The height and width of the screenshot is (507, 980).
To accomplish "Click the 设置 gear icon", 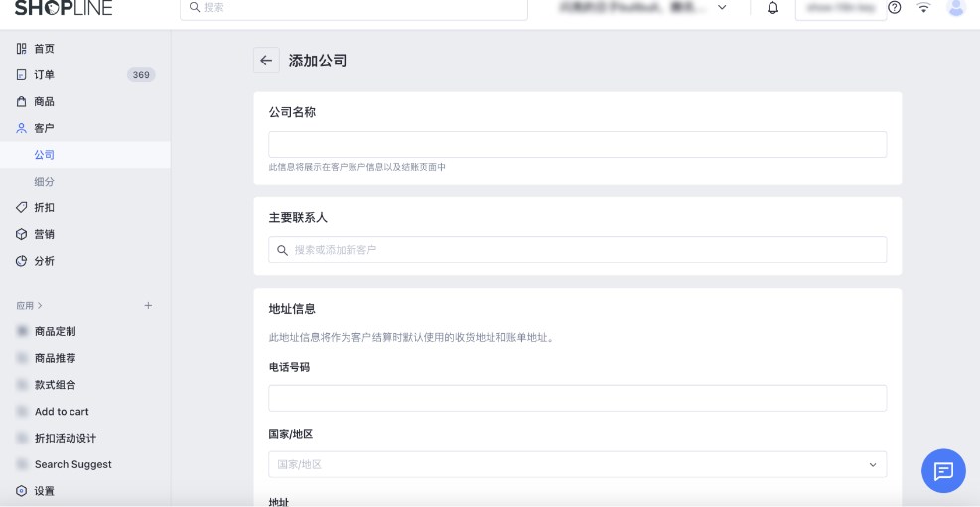I will [x=21, y=491].
